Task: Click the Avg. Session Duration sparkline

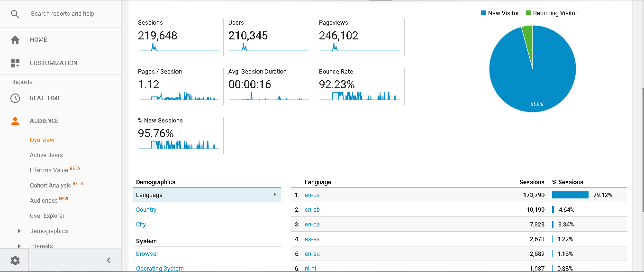Action: (269, 96)
